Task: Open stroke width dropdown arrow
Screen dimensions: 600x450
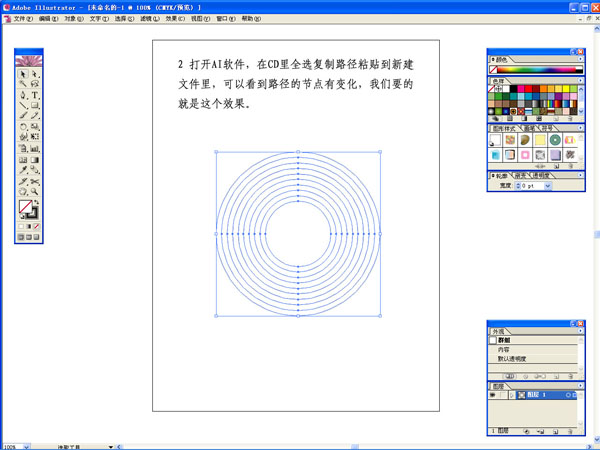Action: click(x=549, y=186)
